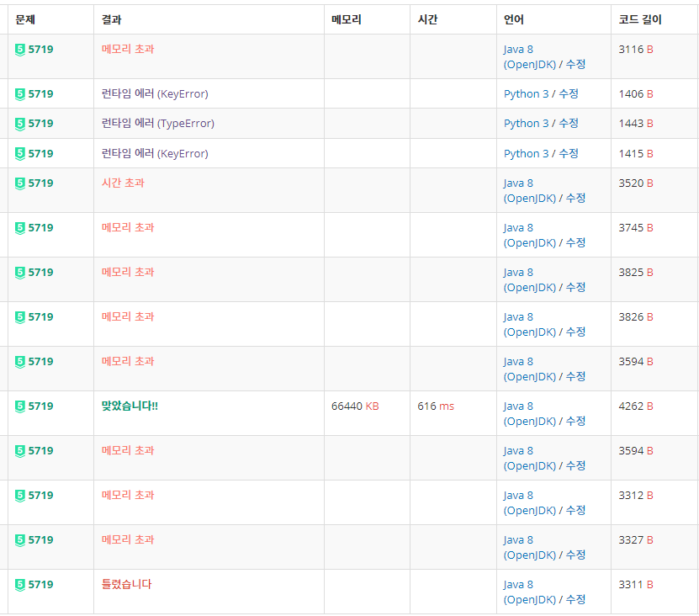Open the 맞았습니다!! result details

click(132, 406)
